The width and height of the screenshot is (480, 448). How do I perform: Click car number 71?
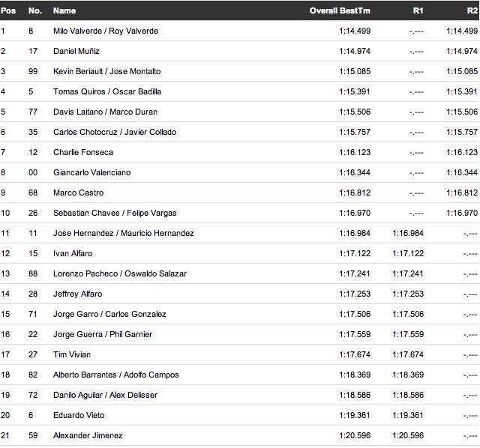click(33, 314)
